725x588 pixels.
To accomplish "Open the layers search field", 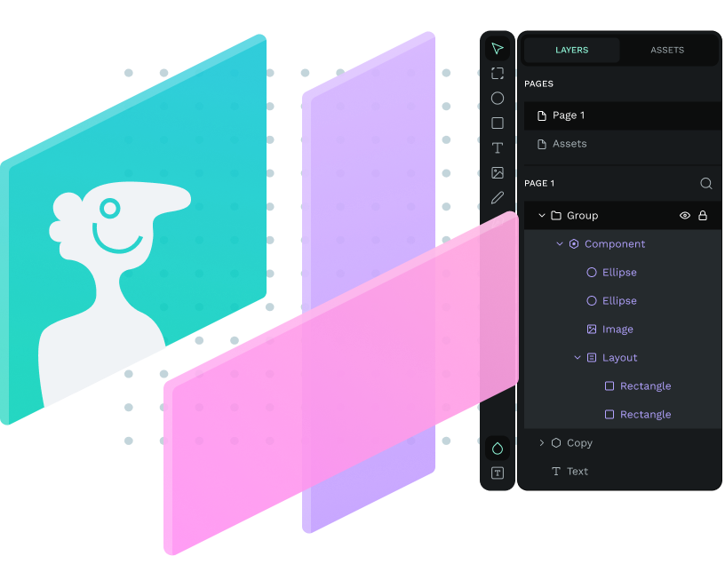I will (x=705, y=183).
